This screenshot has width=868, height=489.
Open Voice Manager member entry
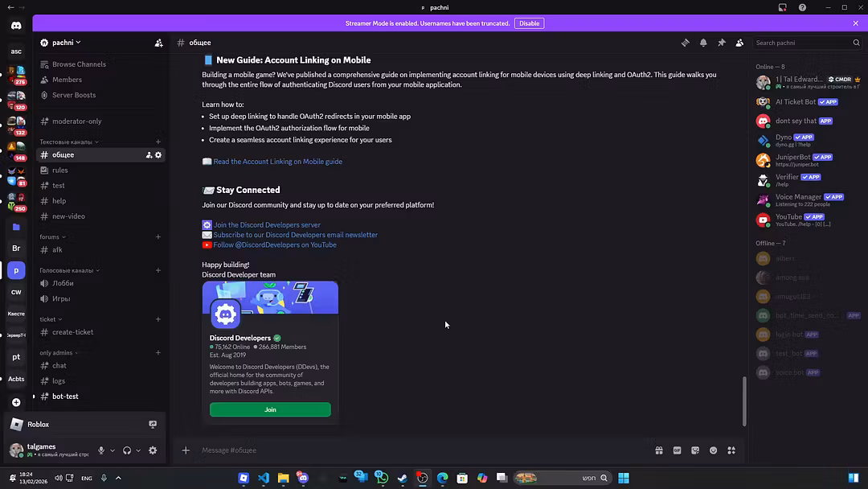pos(807,200)
